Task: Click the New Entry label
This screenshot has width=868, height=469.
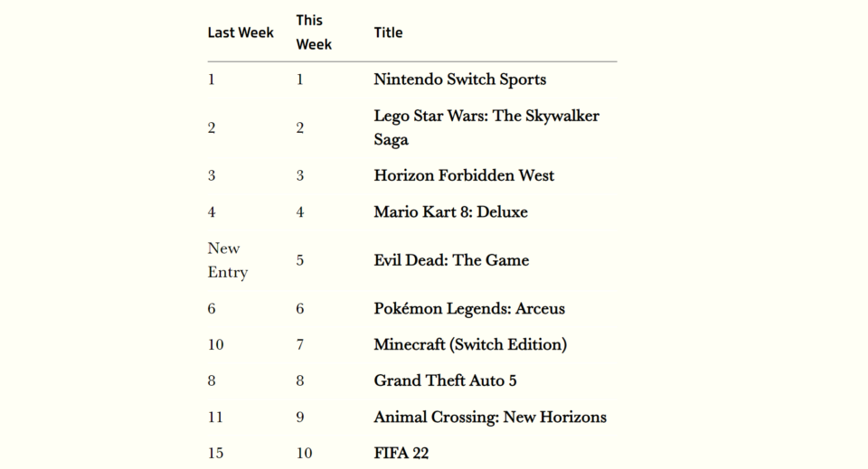Action: click(x=228, y=260)
